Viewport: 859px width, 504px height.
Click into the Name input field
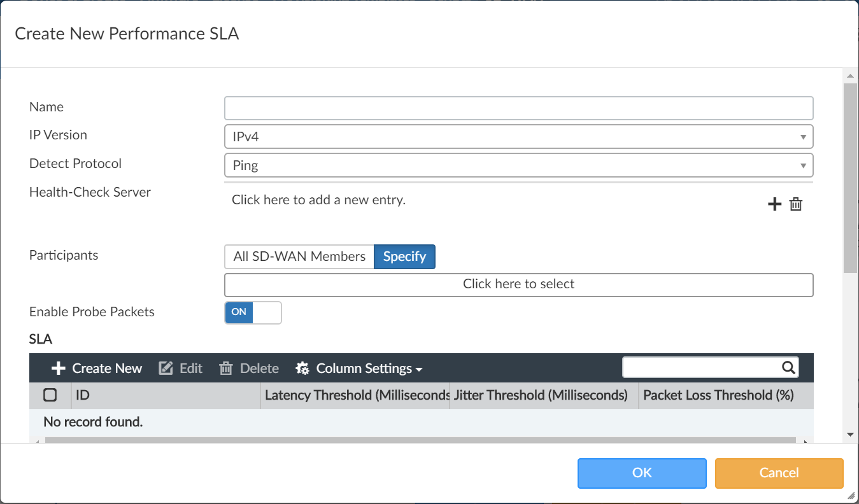pyautogui.click(x=518, y=108)
